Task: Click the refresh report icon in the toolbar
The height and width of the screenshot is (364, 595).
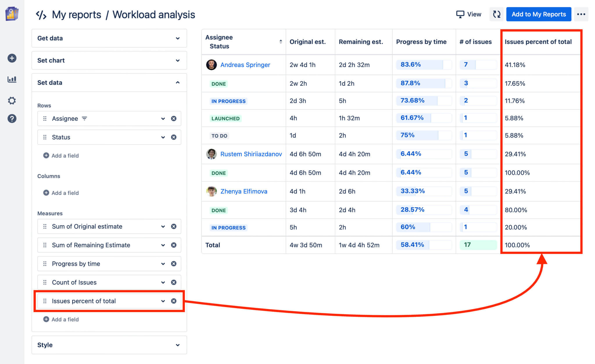Action: (x=496, y=14)
